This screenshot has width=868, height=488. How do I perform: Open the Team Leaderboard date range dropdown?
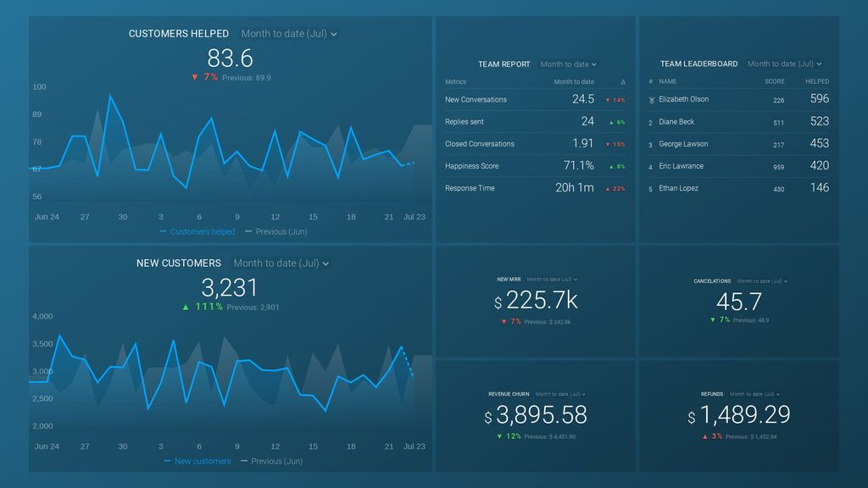click(784, 64)
